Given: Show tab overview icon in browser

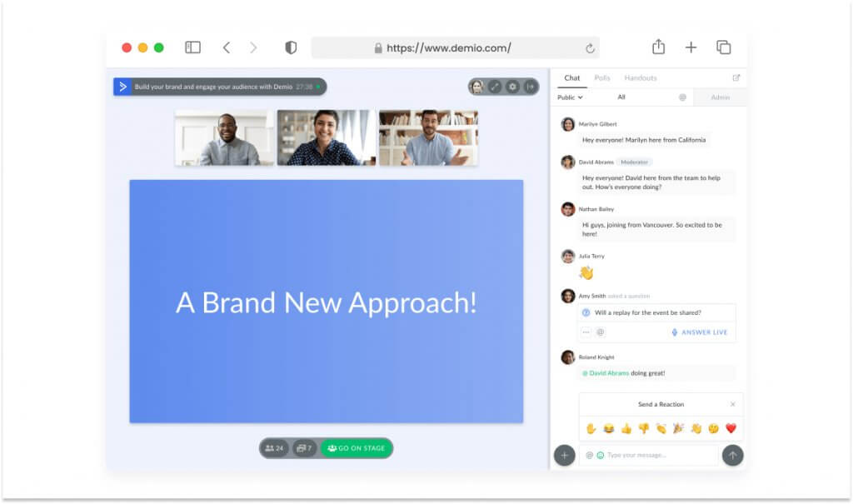Looking at the screenshot, I should tap(724, 47).
